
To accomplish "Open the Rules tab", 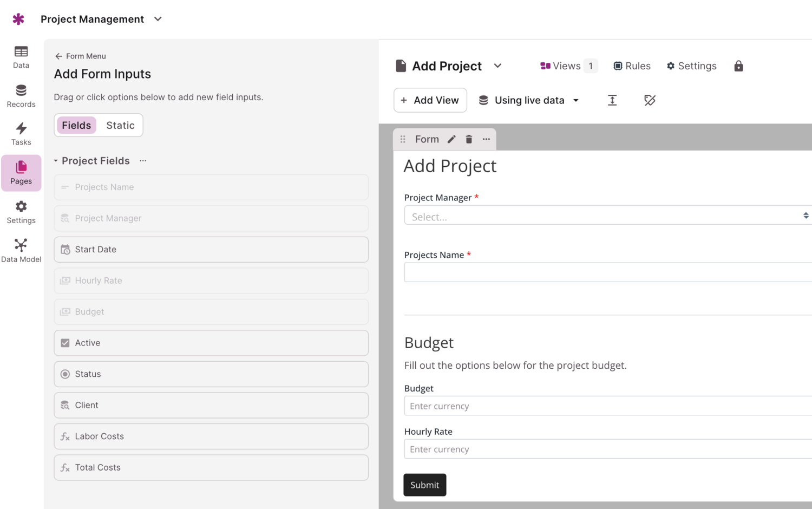I will coord(632,66).
